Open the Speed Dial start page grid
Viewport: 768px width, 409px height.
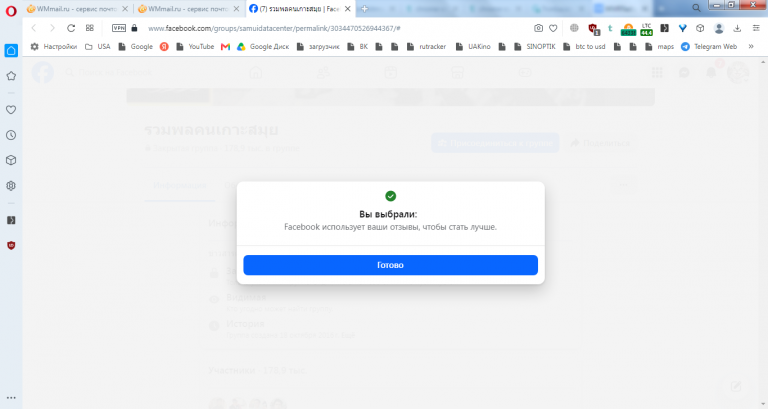point(90,28)
